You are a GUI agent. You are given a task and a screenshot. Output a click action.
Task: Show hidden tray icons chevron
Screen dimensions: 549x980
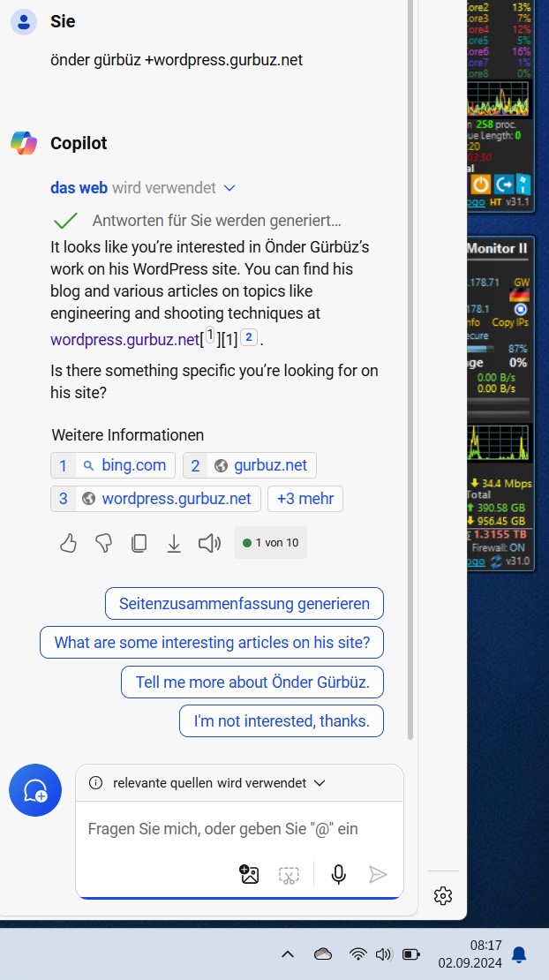click(x=288, y=954)
